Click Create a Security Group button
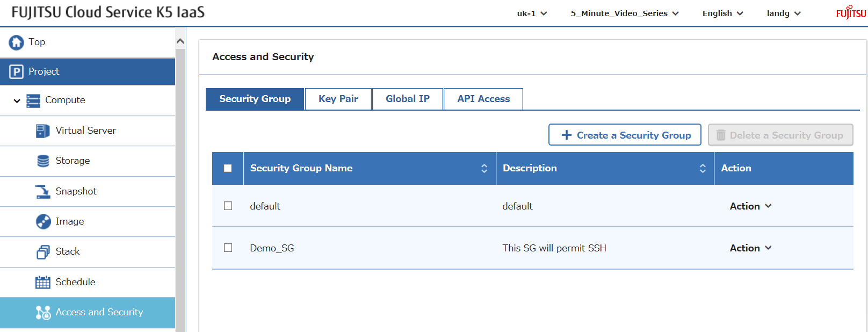Image resolution: width=868 pixels, height=332 pixels. pos(625,135)
